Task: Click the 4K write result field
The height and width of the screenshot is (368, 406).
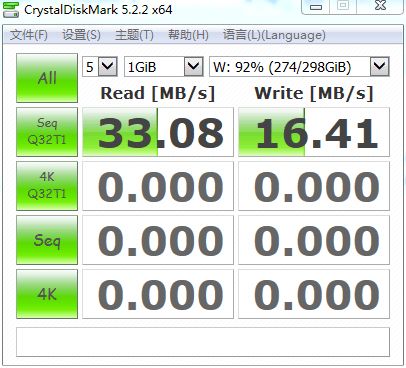Action: tap(314, 294)
